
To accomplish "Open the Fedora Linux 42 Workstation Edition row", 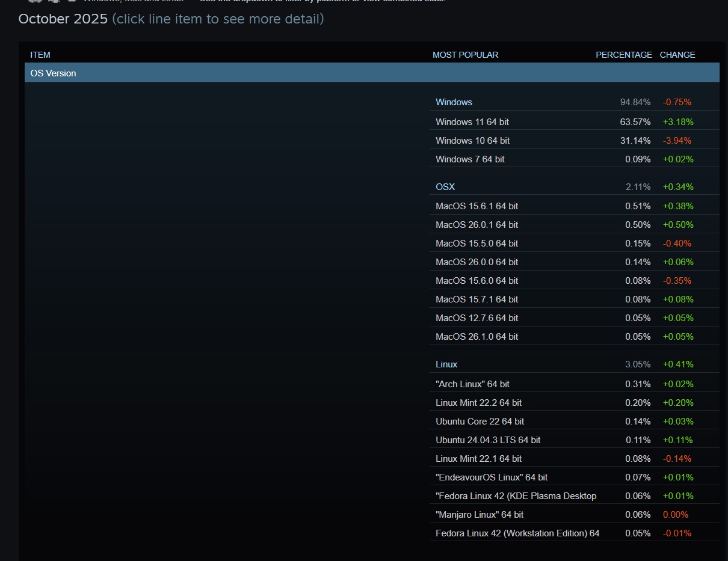I will point(517,533).
